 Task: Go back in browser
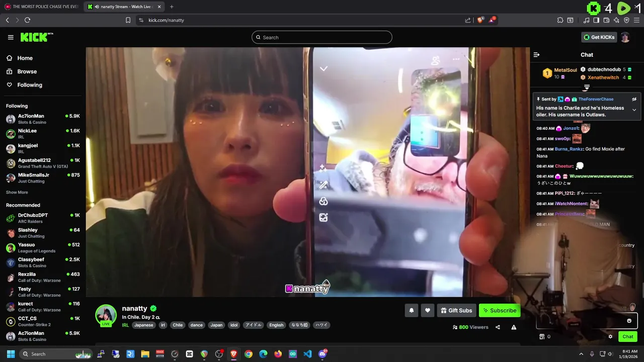point(7,20)
